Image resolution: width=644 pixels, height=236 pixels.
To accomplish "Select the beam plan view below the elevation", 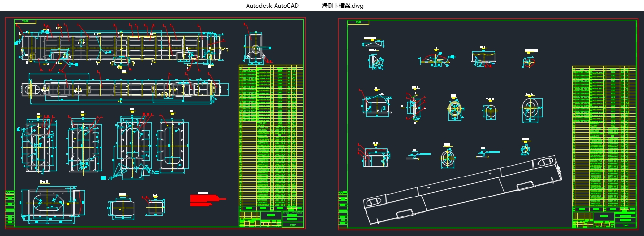I will point(121,89).
